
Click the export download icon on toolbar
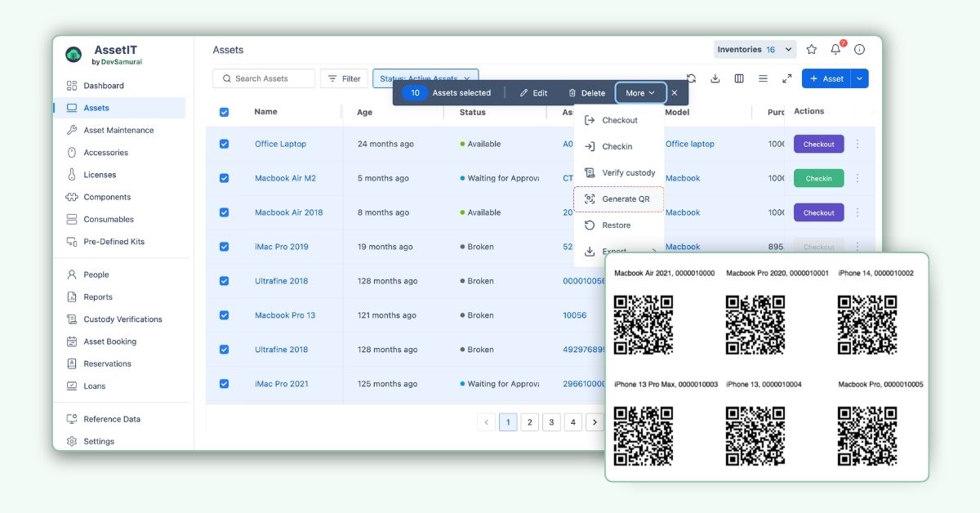715,78
